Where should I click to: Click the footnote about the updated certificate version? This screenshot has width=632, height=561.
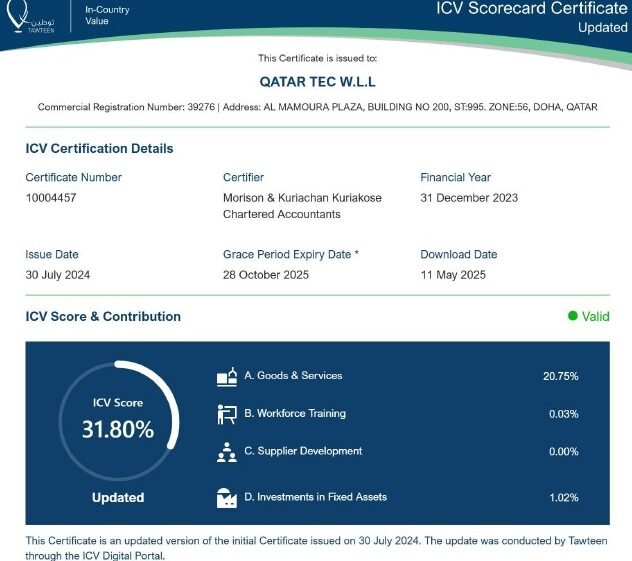[x=316, y=548]
